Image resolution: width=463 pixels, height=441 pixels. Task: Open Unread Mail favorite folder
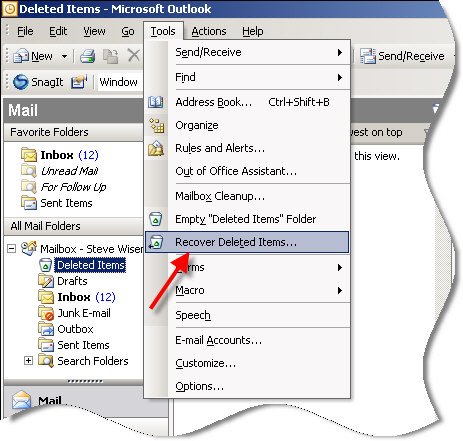click(60, 171)
